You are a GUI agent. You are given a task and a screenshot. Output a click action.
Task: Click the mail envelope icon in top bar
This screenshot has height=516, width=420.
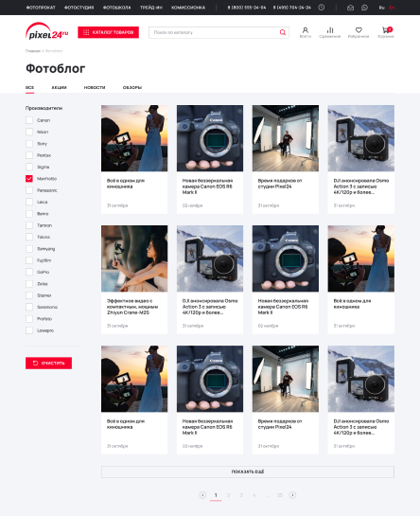[x=350, y=8]
